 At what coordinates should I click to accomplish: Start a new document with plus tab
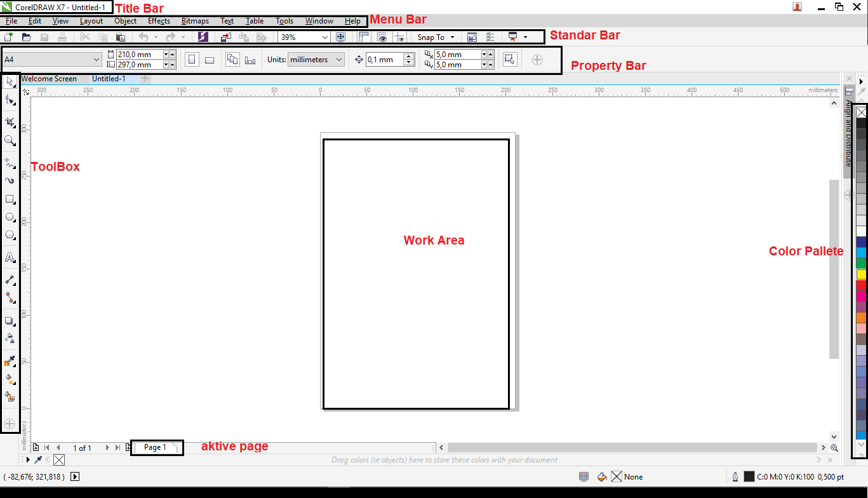point(145,79)
